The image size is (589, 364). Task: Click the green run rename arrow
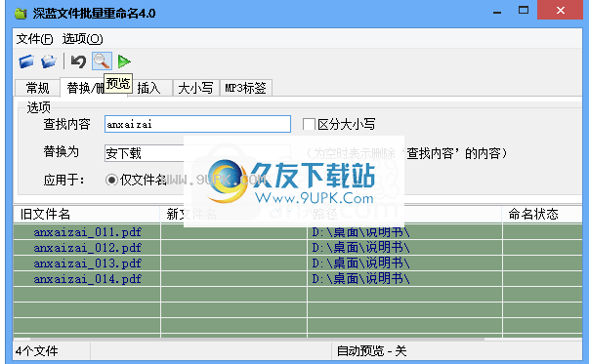pyautogui.click(x=124, y=61)
